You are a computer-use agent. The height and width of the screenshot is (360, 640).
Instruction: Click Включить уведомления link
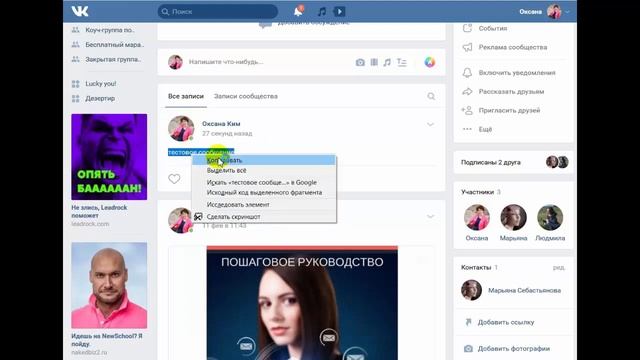(x=517, y=73)
